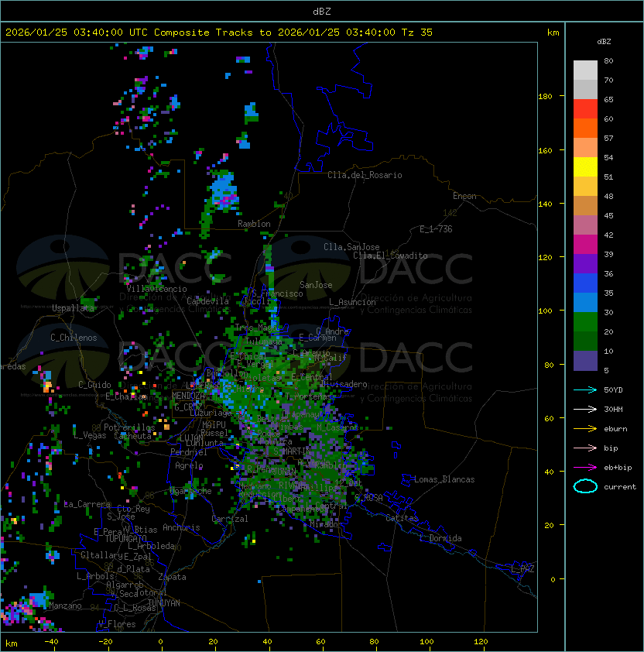
Task: Click the 'TUNUYAN' place label
Action: coord(164,603)
